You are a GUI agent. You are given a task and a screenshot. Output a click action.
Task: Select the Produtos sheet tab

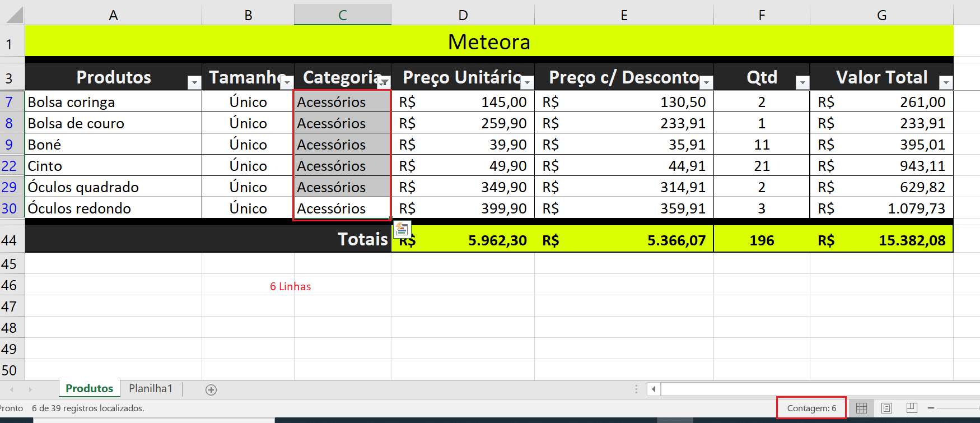tap(89, 388)
